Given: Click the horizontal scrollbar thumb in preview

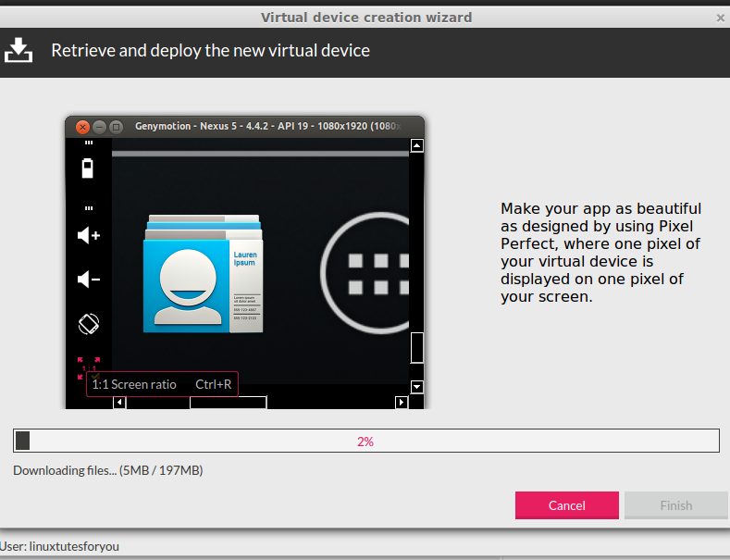Looking at the screenshot, I should [x=229, y=403].
